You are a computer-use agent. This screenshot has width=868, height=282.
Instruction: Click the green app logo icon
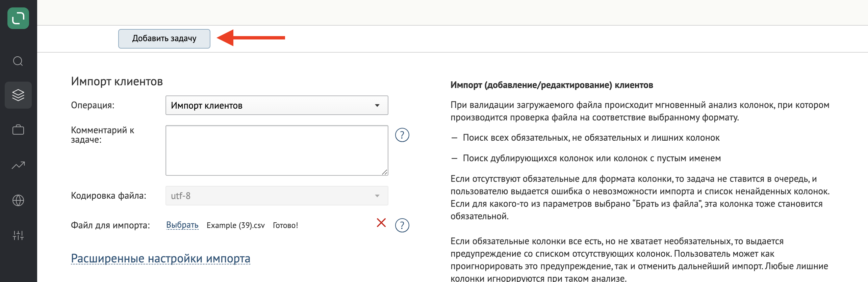tap(18, 18)
